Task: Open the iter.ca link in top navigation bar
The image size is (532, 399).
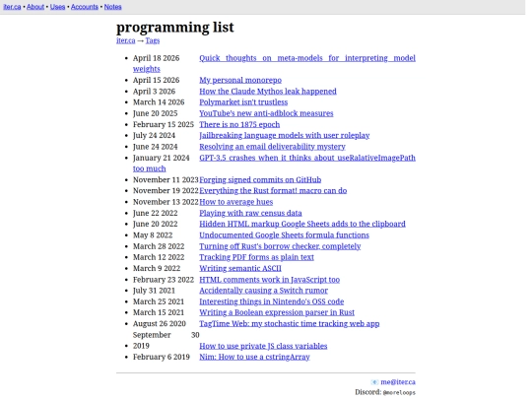Action: click(12, 7)
